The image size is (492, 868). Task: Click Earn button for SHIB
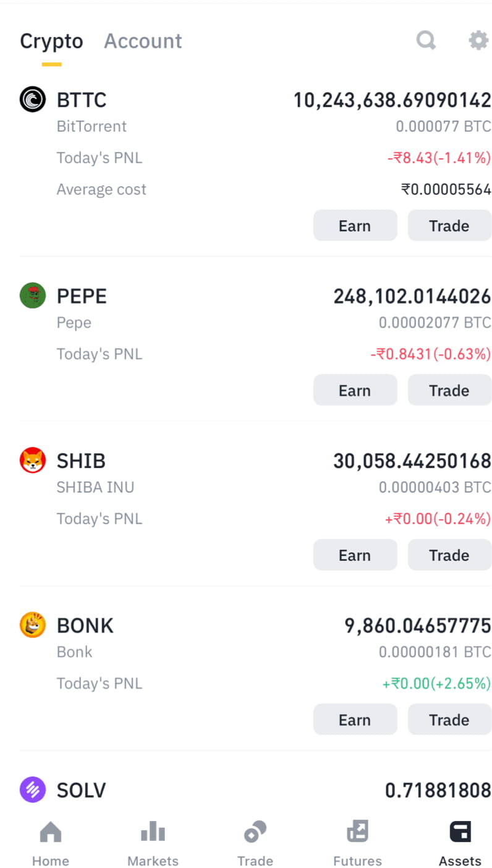(355, 555)
